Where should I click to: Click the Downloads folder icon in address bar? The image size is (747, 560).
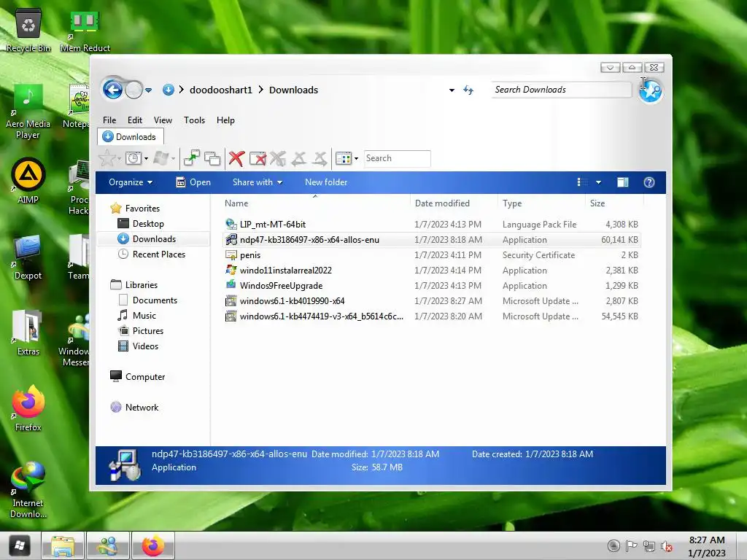[169, 90]
